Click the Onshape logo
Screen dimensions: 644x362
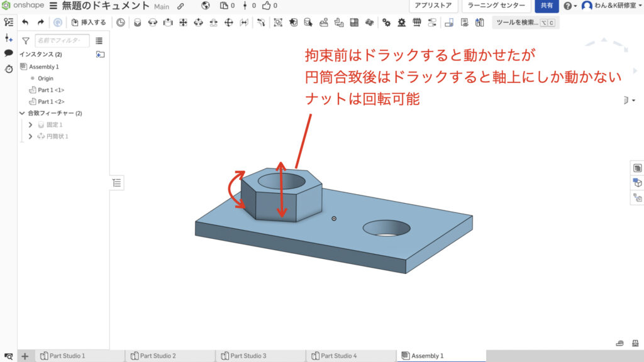coord(23,5)
